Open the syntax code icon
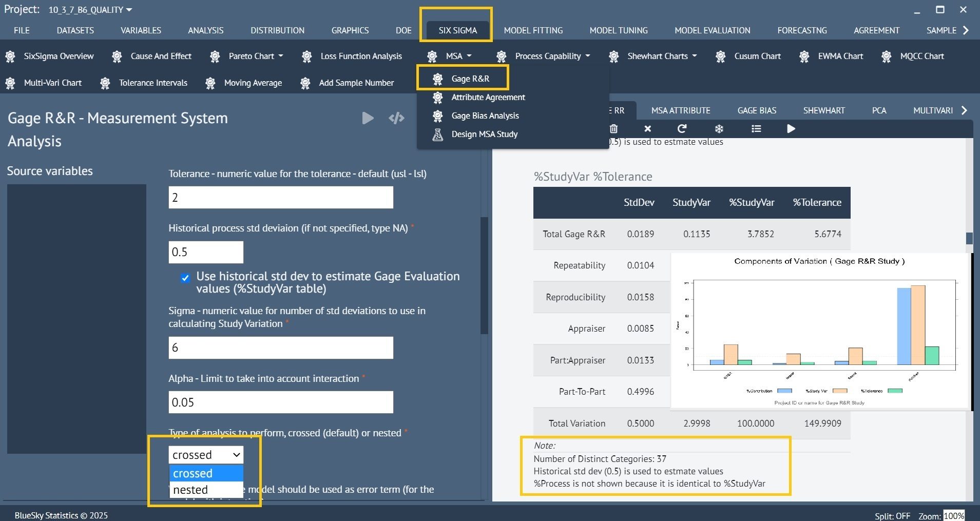The height and width of the screenshot is (521, 980). click(396, 119)
